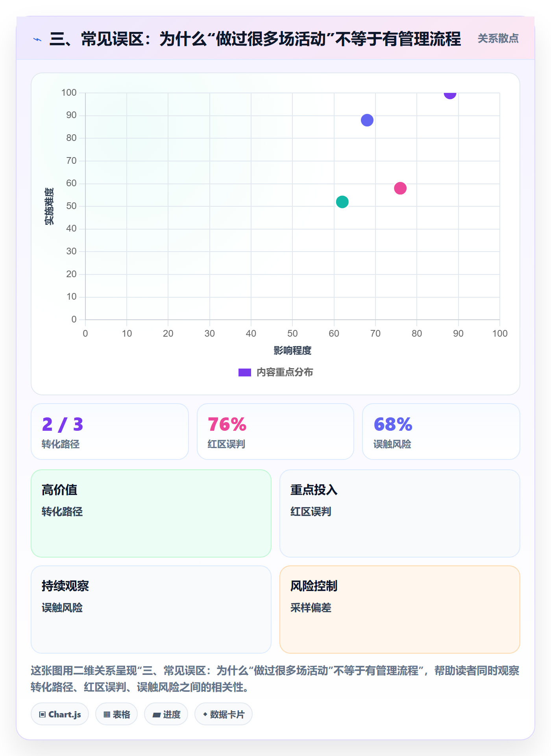Open the 风险控制 quadrant card
Viewport: 551px width, 756px height.
click(x=400, y=610)
